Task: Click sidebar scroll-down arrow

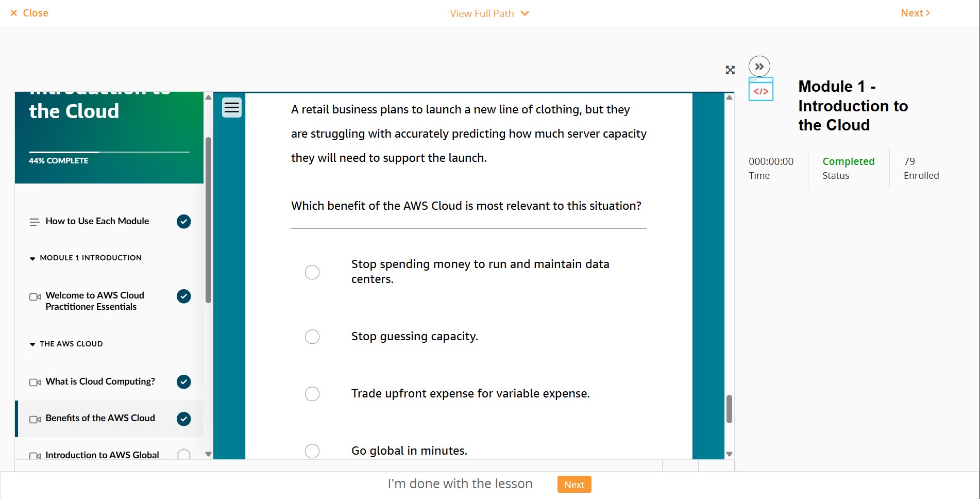Action: click(x=208, y=454)
